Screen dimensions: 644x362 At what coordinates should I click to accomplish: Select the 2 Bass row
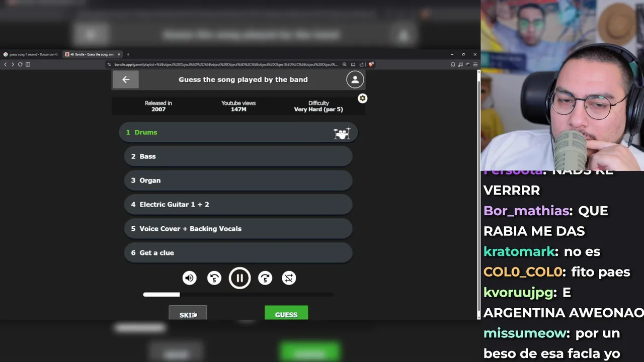(x=238, y=156)
